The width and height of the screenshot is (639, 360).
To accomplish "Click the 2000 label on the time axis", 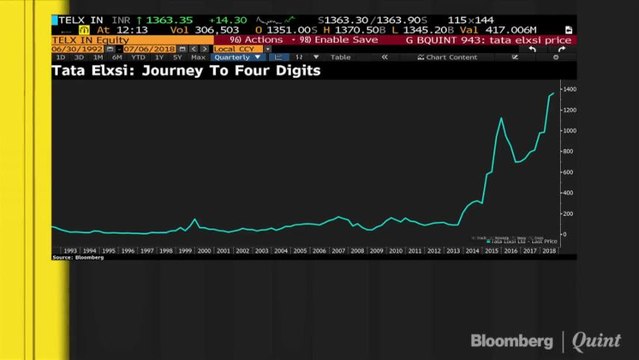I will (x=204, y=251).
